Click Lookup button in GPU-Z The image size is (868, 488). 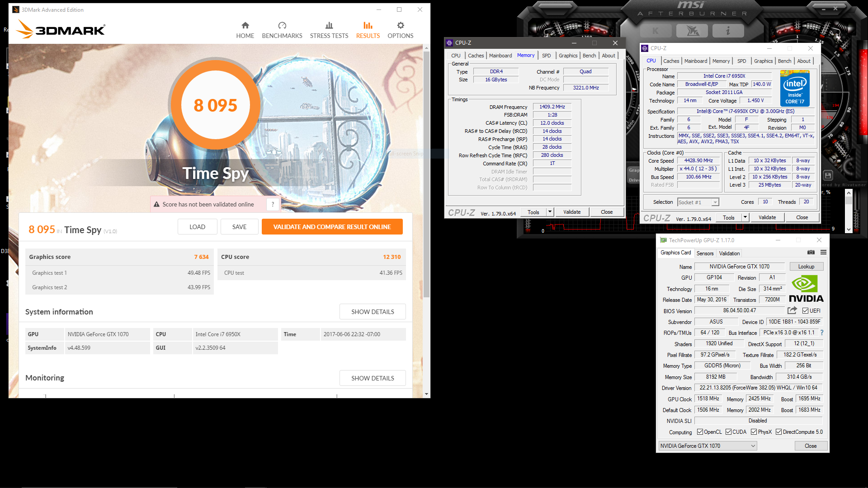point(806,267)
